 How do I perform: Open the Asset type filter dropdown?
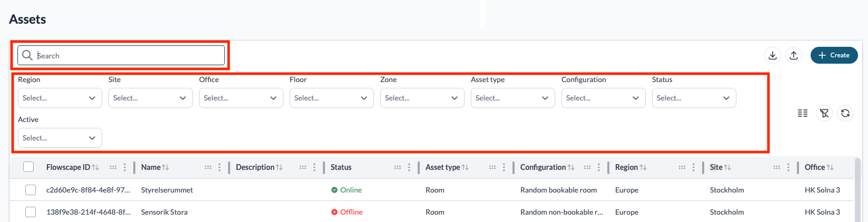(513, 98)
